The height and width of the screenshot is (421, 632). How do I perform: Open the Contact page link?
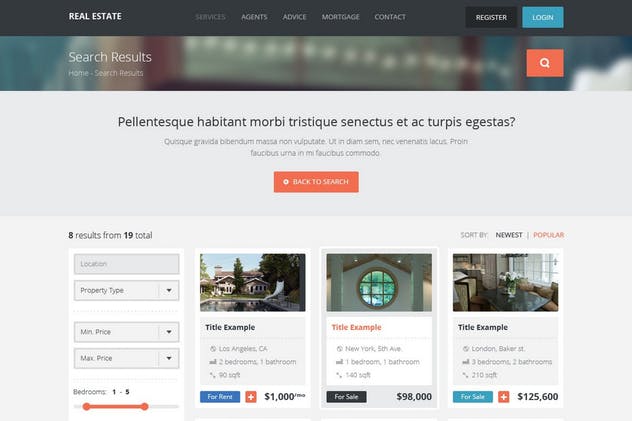click(x=390, y=17)
